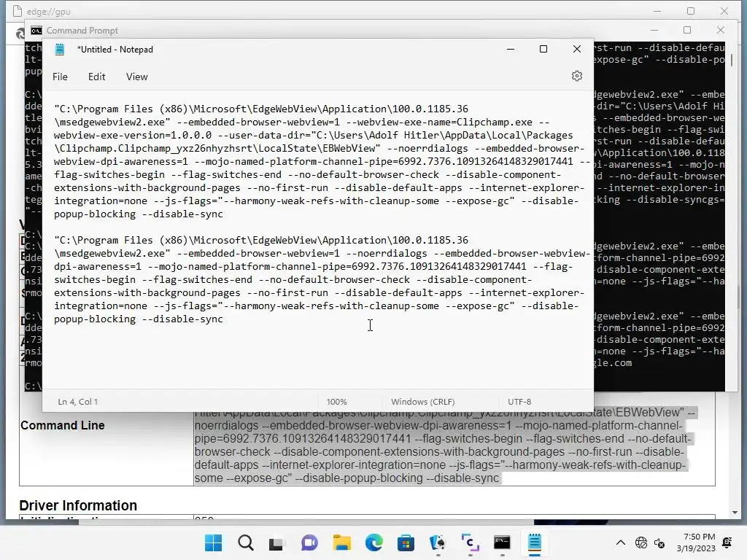Minimize the Notepad window
The image size is (747, 560).
510,49
